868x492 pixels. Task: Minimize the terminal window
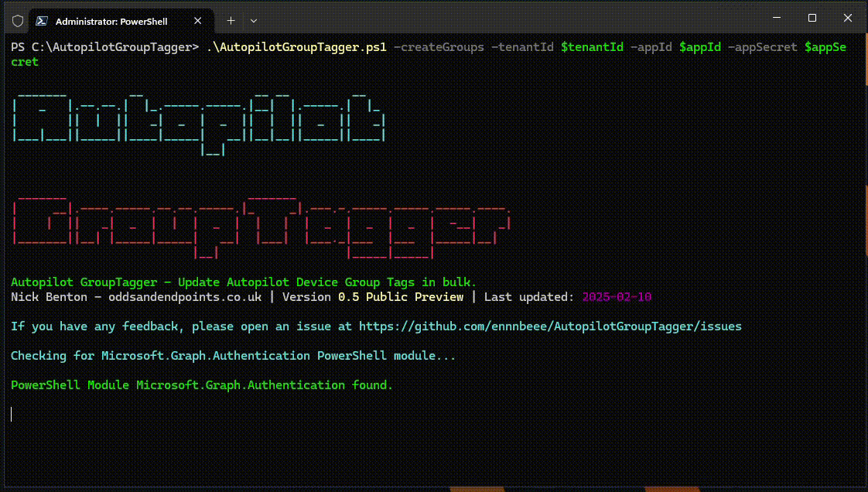pos(776,17)
